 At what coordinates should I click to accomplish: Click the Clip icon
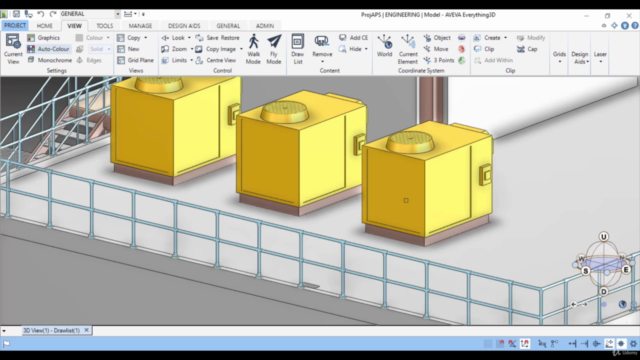[x=478, y=49]
